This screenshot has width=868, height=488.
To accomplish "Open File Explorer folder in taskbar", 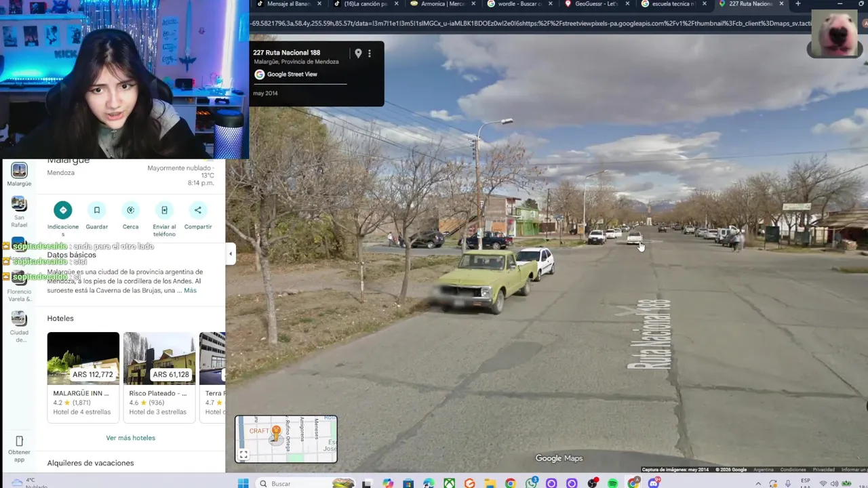I will (490, 483).
